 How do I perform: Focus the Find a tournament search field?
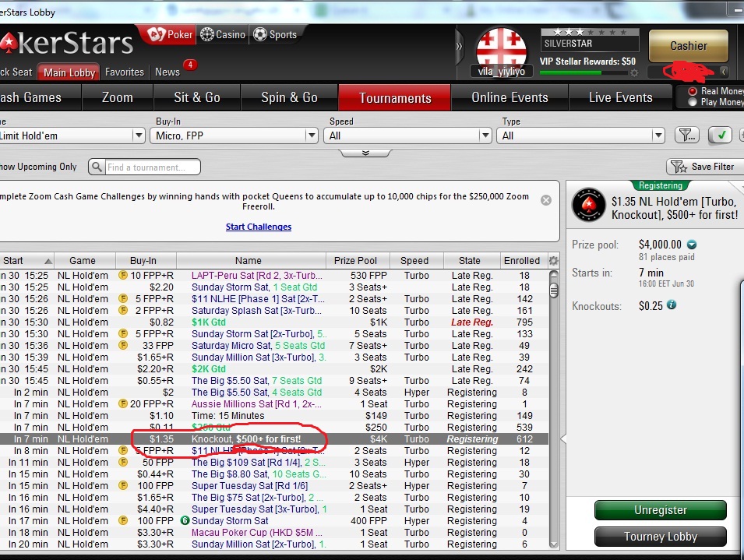(153, 167)
